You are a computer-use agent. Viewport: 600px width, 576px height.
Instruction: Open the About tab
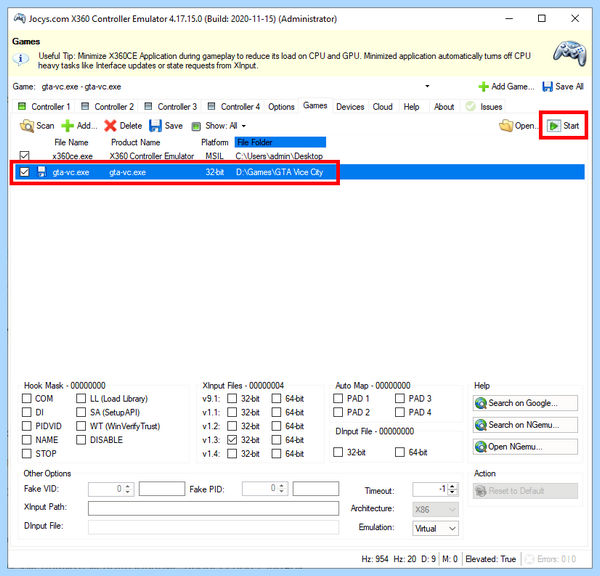pyautogui.click(x=444, y=106)
